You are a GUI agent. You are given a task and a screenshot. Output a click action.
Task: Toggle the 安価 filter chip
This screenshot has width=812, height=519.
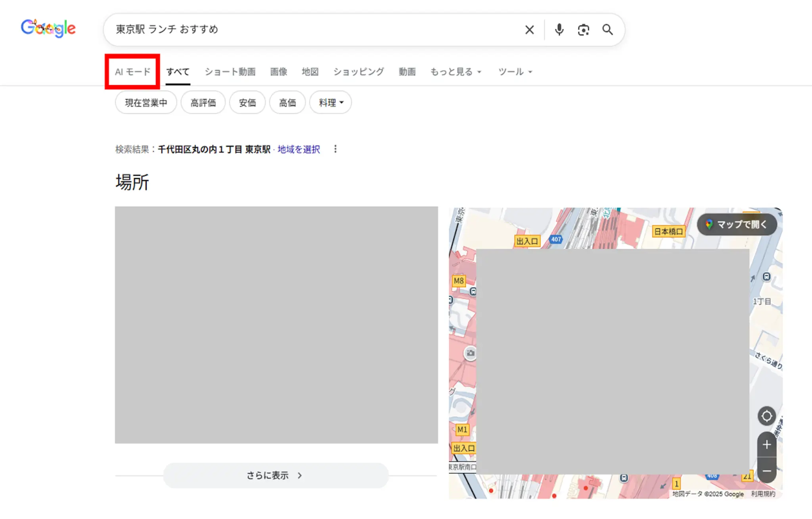pos(247,103)
